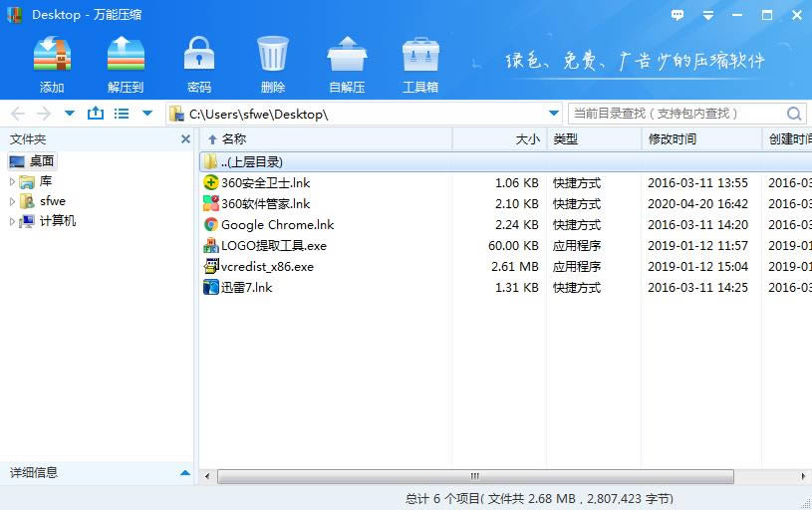Click the horizontal scrollbar left arrow
The height and width of the screenshot is (510, 812).
207,476
